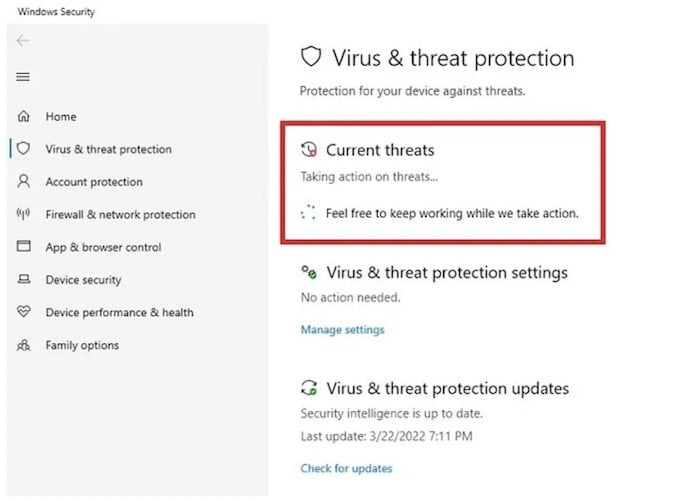Go to Home in sidebar
Screen dimensions: 700x501
tap(61, 117)
